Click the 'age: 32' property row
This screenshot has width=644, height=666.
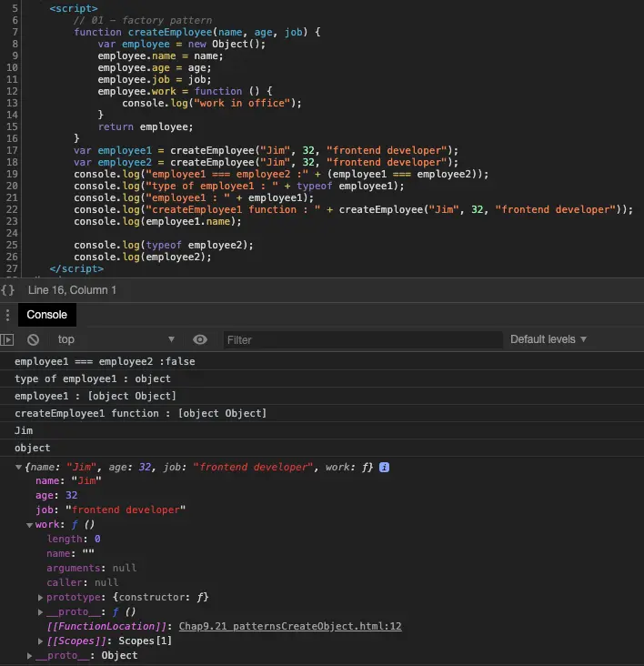(x=56, y=495)
